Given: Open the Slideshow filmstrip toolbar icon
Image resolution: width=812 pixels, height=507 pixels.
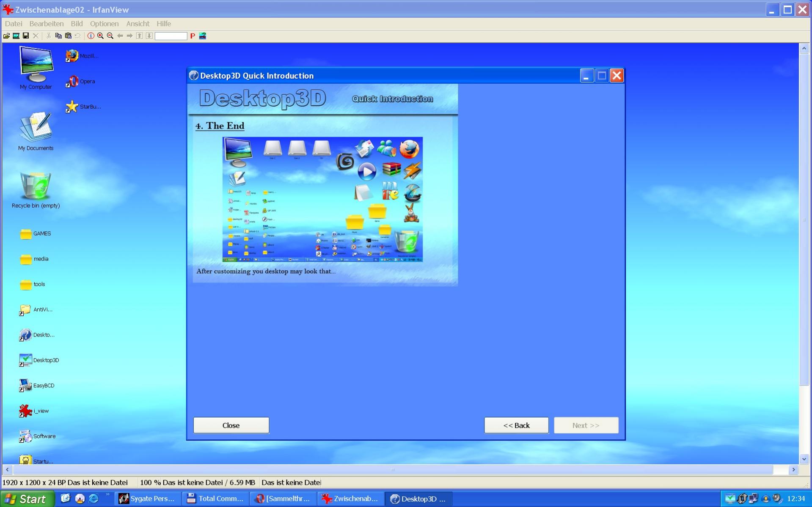Looking at the screenshot, I should (16, 36).
